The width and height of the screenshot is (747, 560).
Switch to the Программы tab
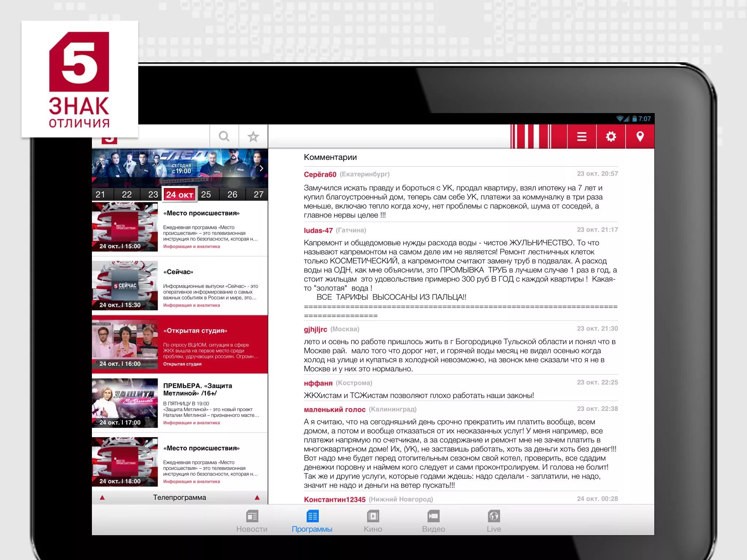click(312, 521)
